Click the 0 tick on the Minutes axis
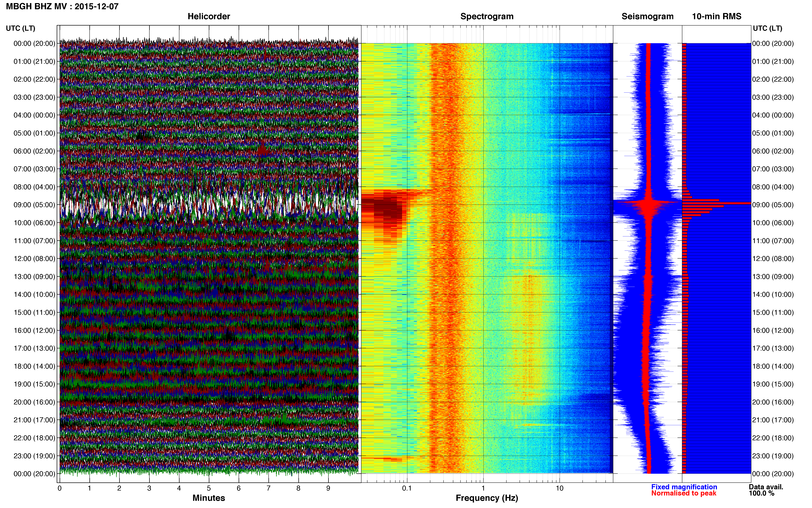Viewport: 812px width, 508px height. coord(59,488)
